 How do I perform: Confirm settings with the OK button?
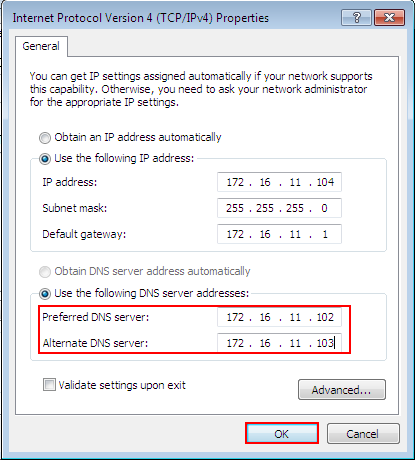282,434
